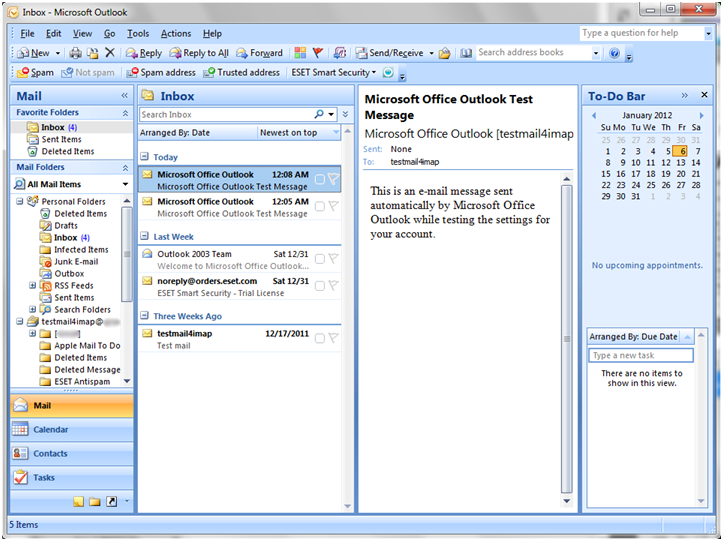This screenshot has width=723, height=541.
Task: Click the Search Inbox field
Action: coord(226,114)
